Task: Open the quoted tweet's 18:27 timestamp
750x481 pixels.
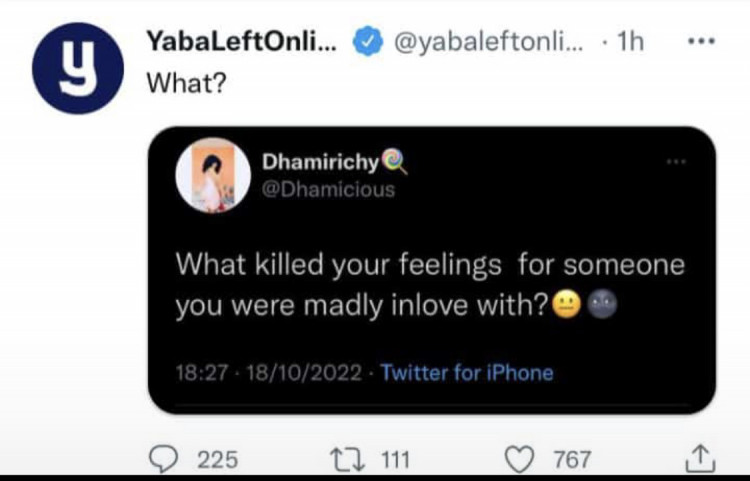Action: (x=198, y=372)
